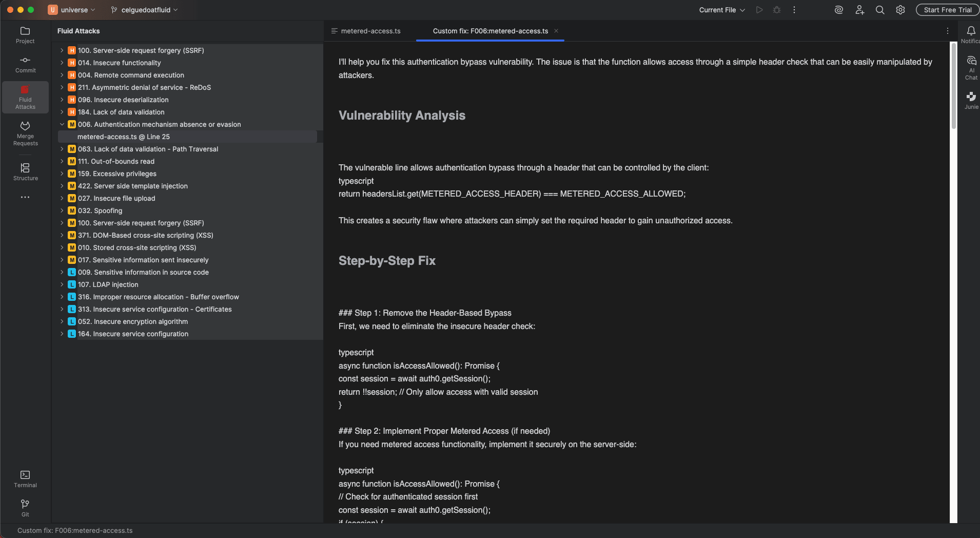Screen dimensions: 980x538
Task: Show more tool windows ellipsis
Action: pyautogui.click(x=25, y=197)
